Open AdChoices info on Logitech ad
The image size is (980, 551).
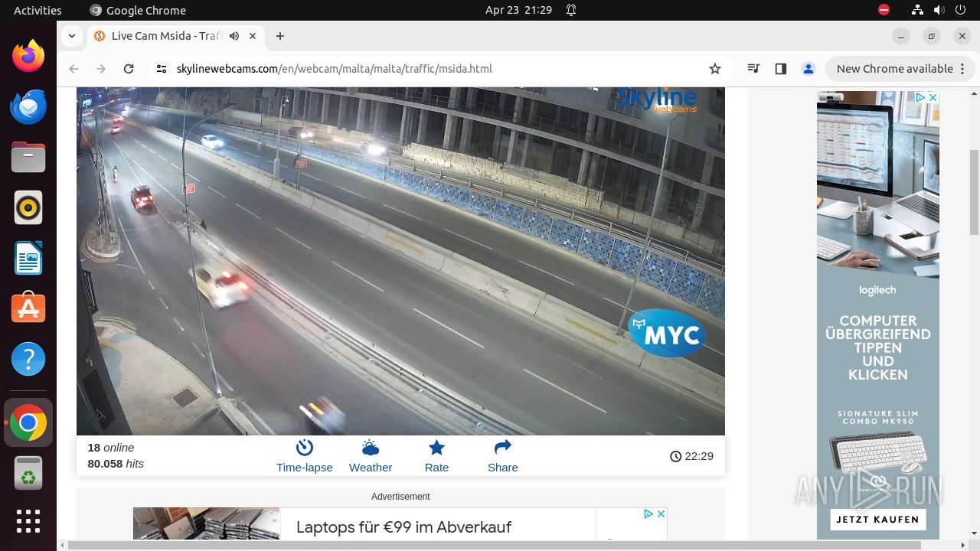click(921, 97)
